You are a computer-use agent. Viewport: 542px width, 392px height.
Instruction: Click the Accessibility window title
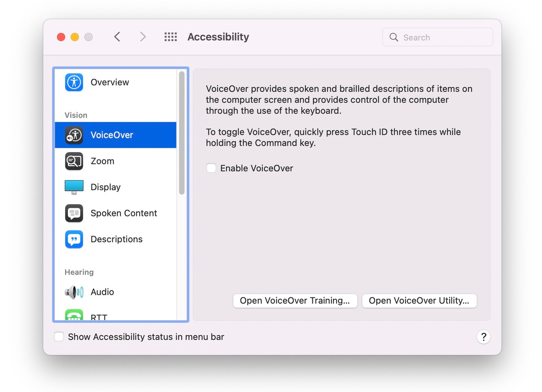[x=218, y=37]
